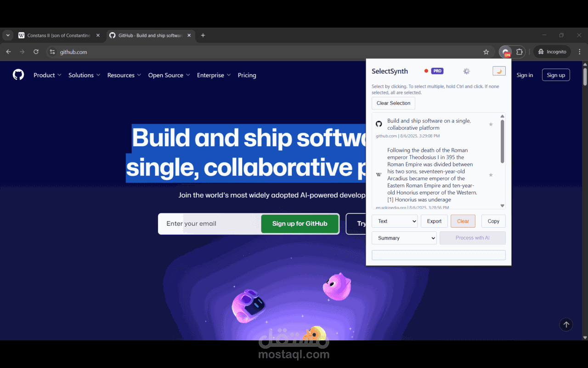The height and width of the screenshot is (368, 588).
Task: Expand the Open Source menu
Action: pyautogui.click(x=169, y=75)
